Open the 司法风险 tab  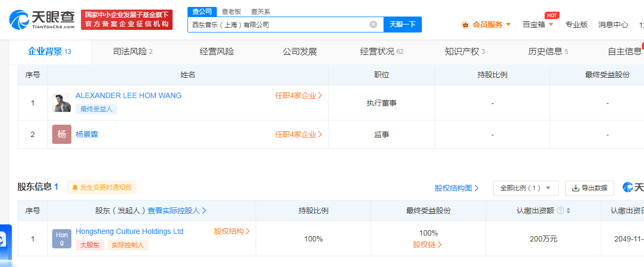133,52
